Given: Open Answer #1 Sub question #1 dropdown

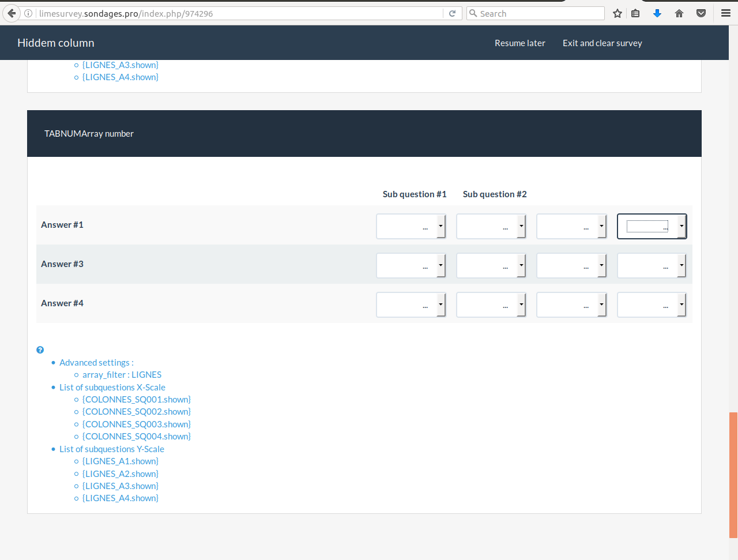Looking at the screenshot, I should (x=411, y=226).
